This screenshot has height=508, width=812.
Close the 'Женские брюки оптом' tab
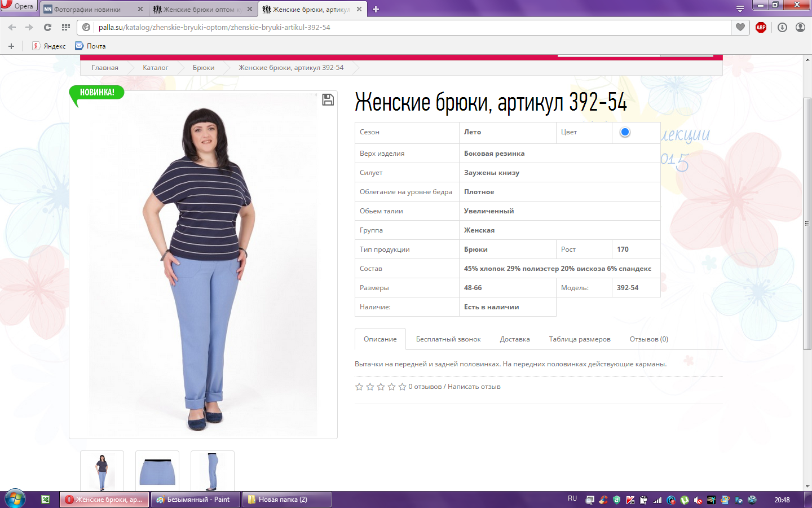tap(250, 9)
